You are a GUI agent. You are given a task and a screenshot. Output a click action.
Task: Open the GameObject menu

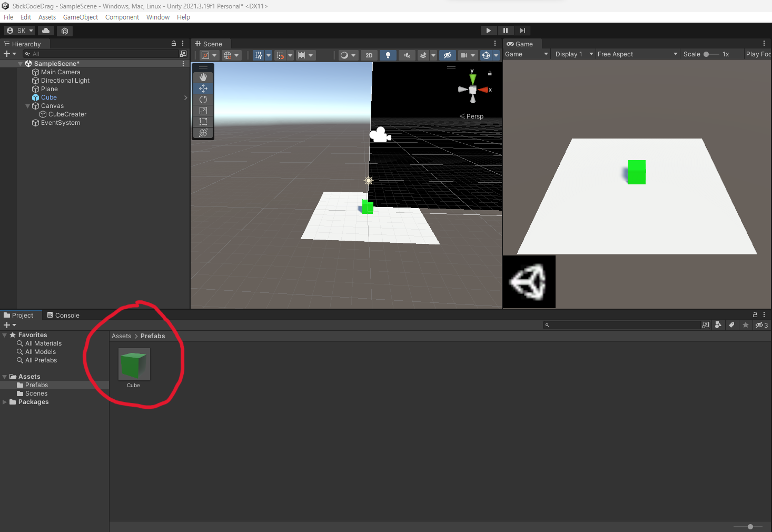point(81,17)
